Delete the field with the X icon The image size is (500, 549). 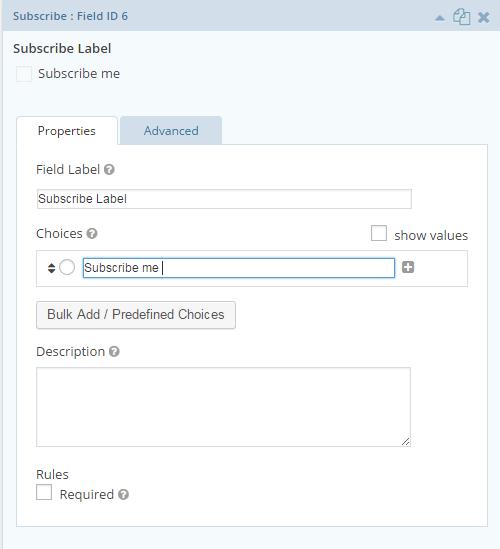484,17
